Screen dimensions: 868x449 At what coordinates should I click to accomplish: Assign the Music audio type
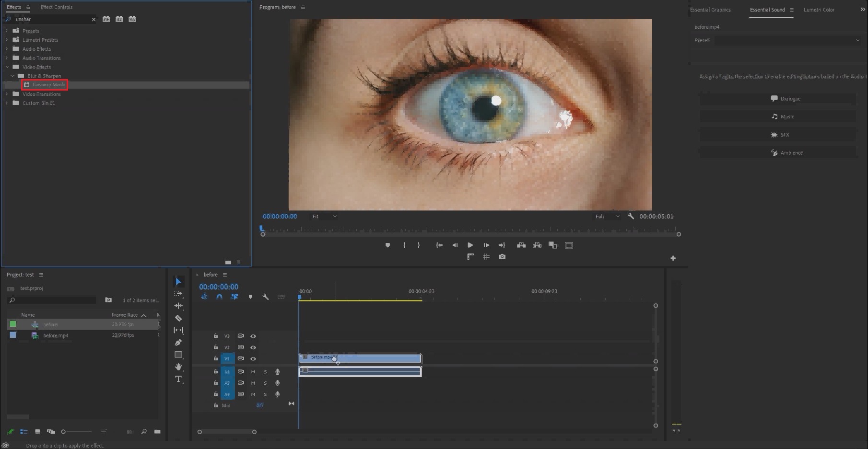coord(778,117)
